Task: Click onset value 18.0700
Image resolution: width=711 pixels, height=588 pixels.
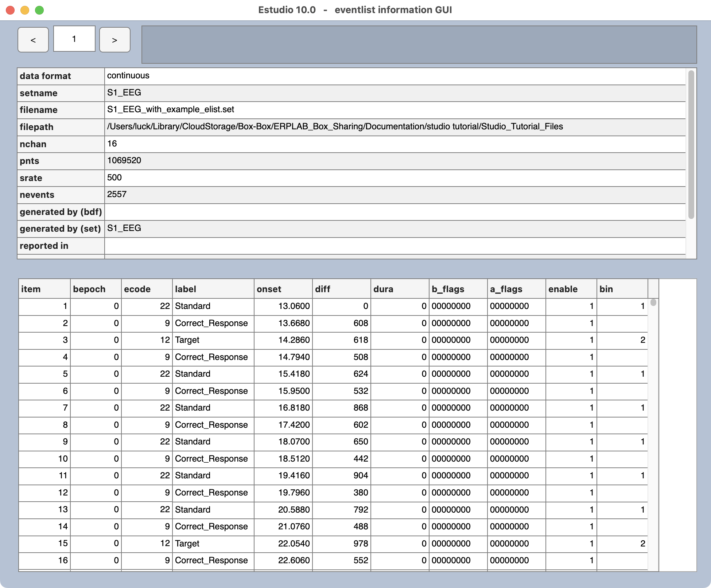Action: pos(294,442)
